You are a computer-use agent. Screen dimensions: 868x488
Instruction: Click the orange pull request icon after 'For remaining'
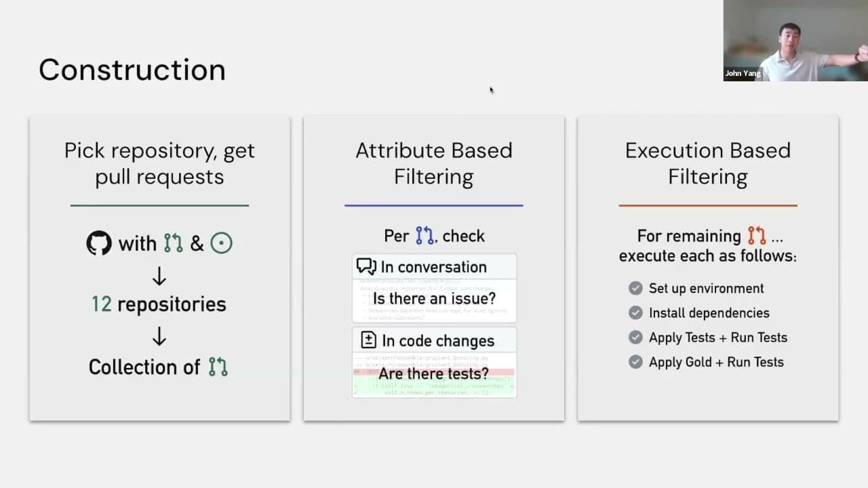[757, 236]
